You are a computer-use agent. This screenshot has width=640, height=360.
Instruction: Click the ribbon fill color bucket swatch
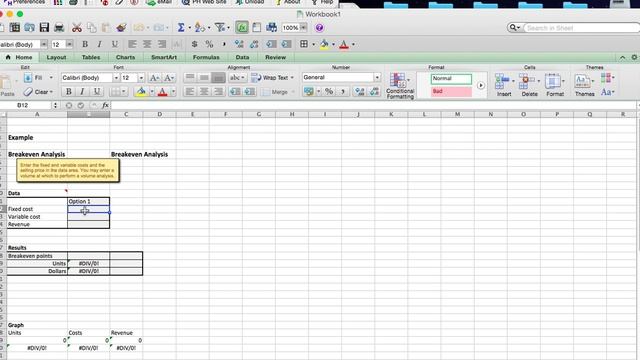[x=142, y=92]
